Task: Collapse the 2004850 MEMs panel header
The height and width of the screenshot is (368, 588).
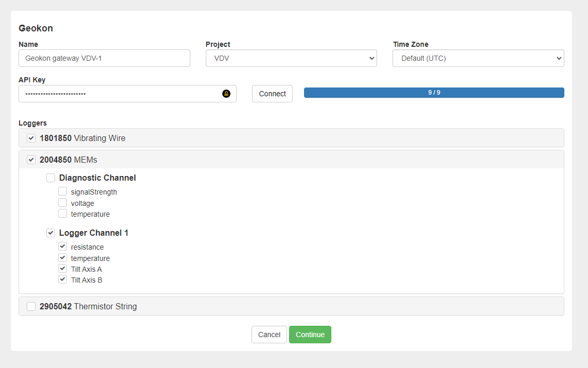Action: [291, 160]
